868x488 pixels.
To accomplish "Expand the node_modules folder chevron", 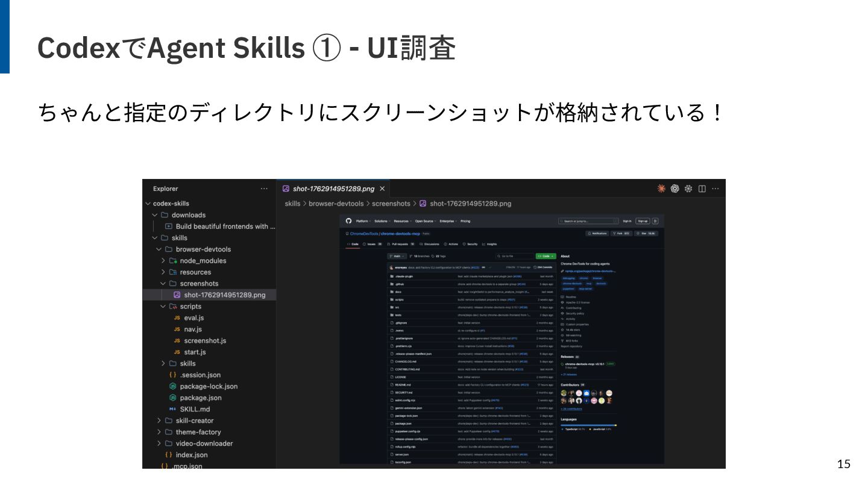I will tap(163, 261).
